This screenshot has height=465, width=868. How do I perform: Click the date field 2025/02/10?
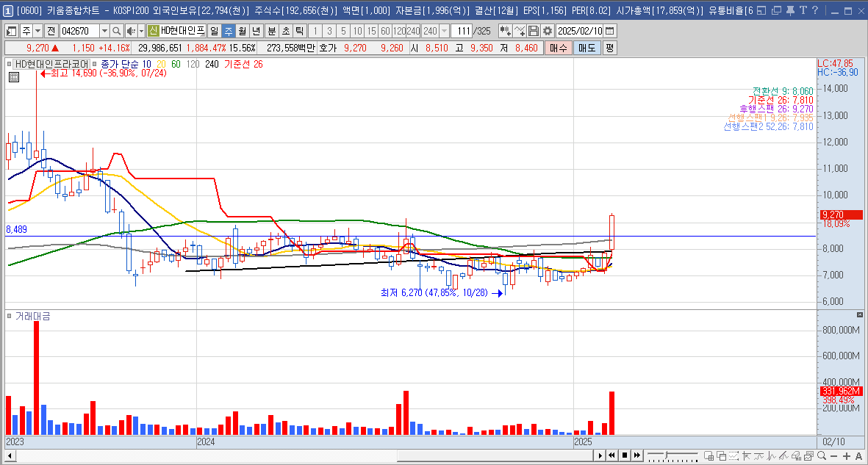click(580, 31)
